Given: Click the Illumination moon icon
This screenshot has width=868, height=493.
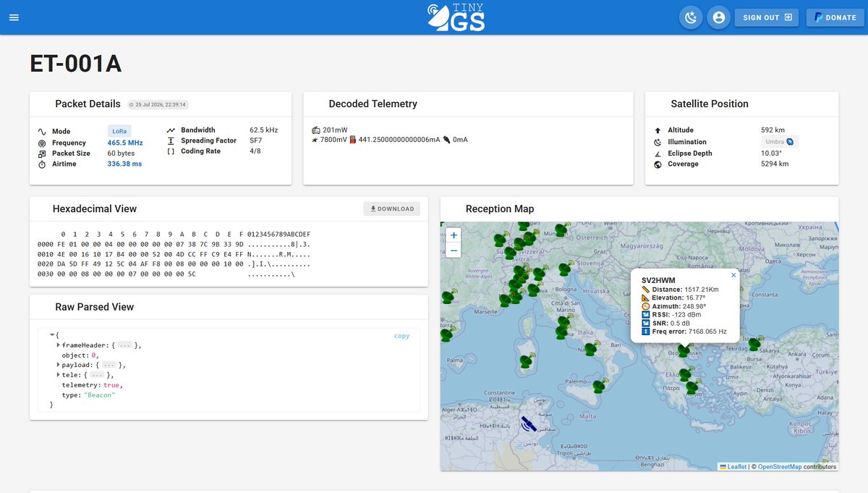Looking at the screenshot, I should click(x=658, y=142).
